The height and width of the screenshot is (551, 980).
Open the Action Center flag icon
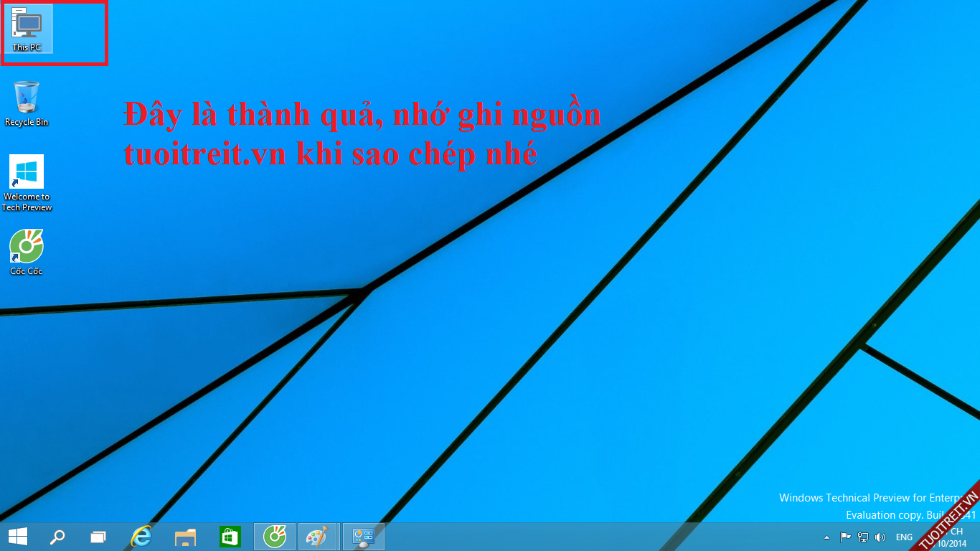(x=845, y=537)
